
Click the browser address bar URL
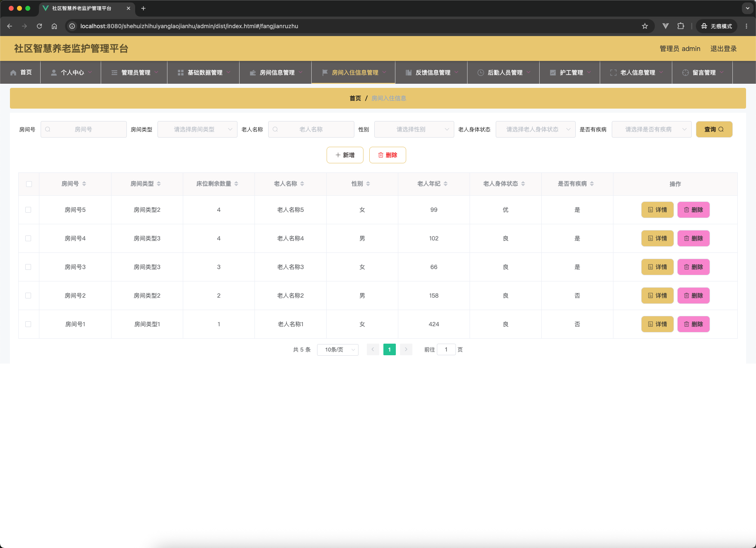(189, 26)
